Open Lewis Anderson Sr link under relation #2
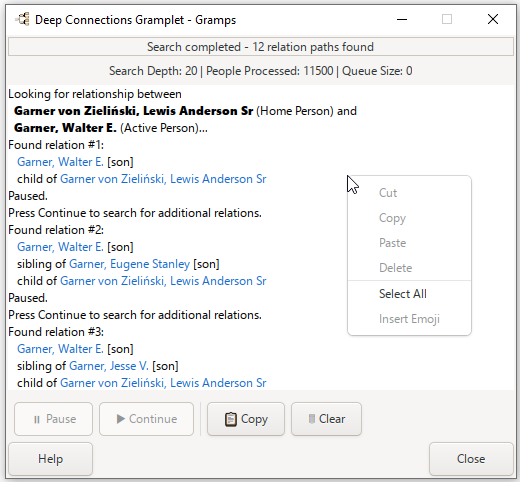This screenshot has height=482, width=520. 163,281
